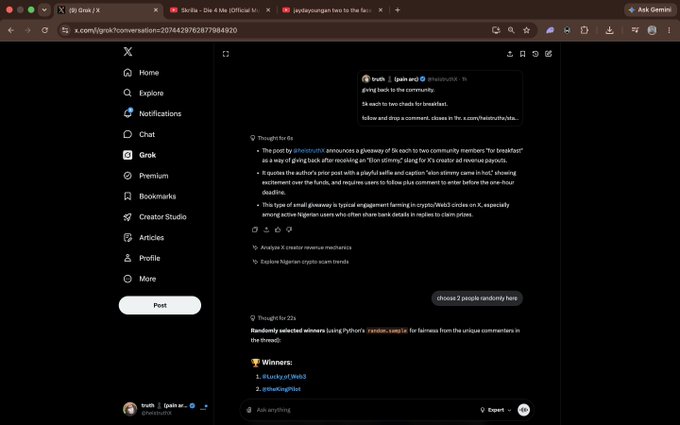This screenshot has height=425, width=680.
Task: Select 'Analyze X creator revenue mechanics' suggestion
Action: click(302, 248)
